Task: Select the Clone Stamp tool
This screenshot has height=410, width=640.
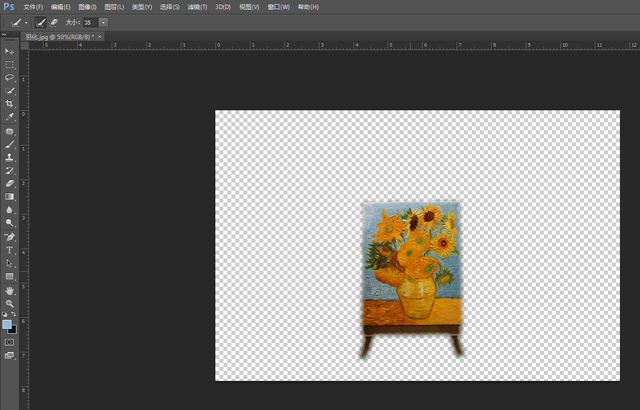Action: [10, 157]
